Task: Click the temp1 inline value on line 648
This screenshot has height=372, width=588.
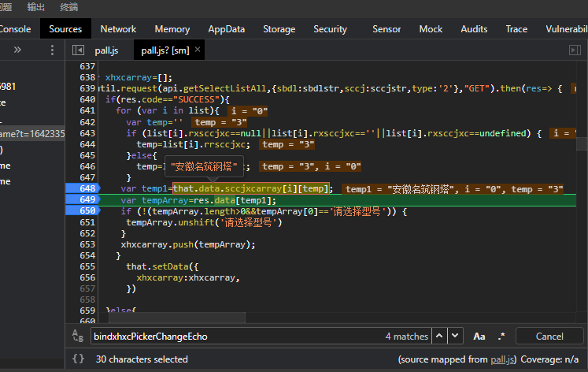Action: pos(453,189)
